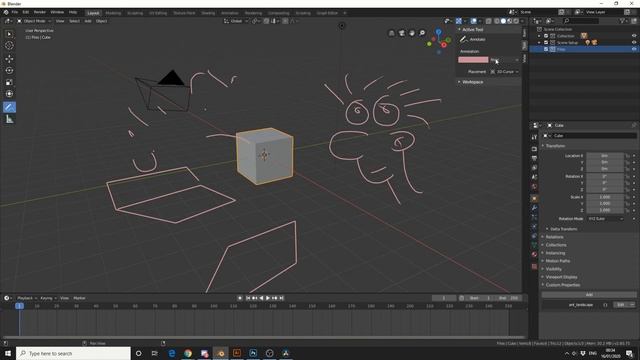Switch to the UV Editing workspace tab
Image resolution: width=640 pixels, height=360 pixels.
pyautogui.click(x=158, y=13)
